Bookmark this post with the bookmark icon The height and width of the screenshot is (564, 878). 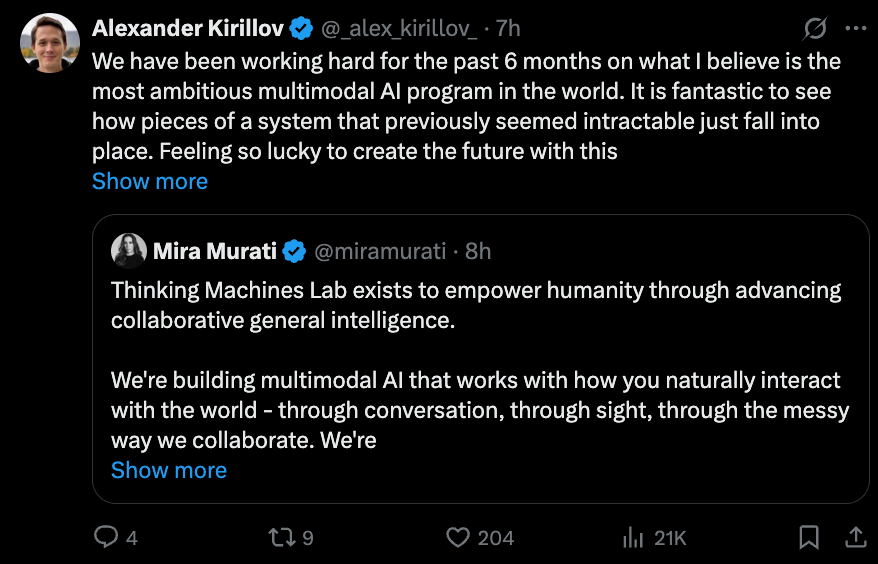click(809, 538)
